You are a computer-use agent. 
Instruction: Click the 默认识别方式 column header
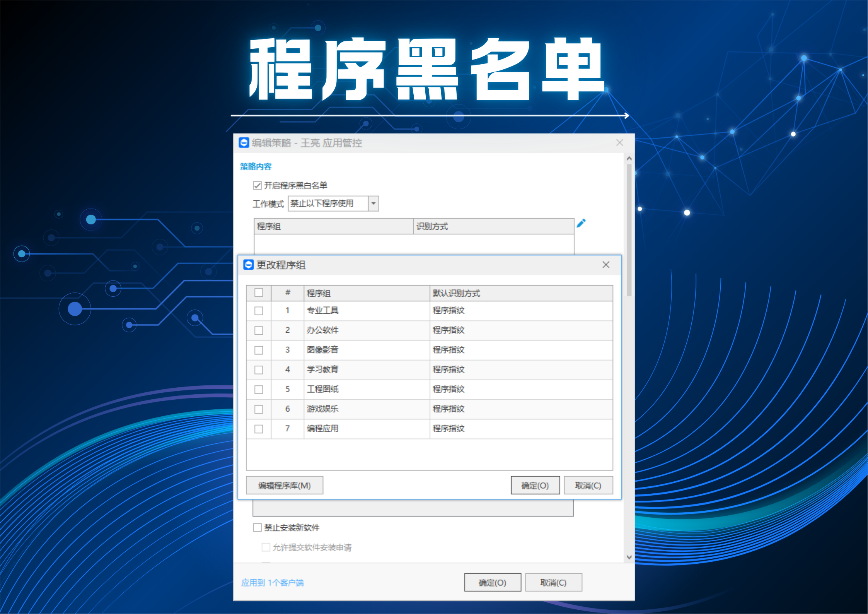click(x=521, y=293)
